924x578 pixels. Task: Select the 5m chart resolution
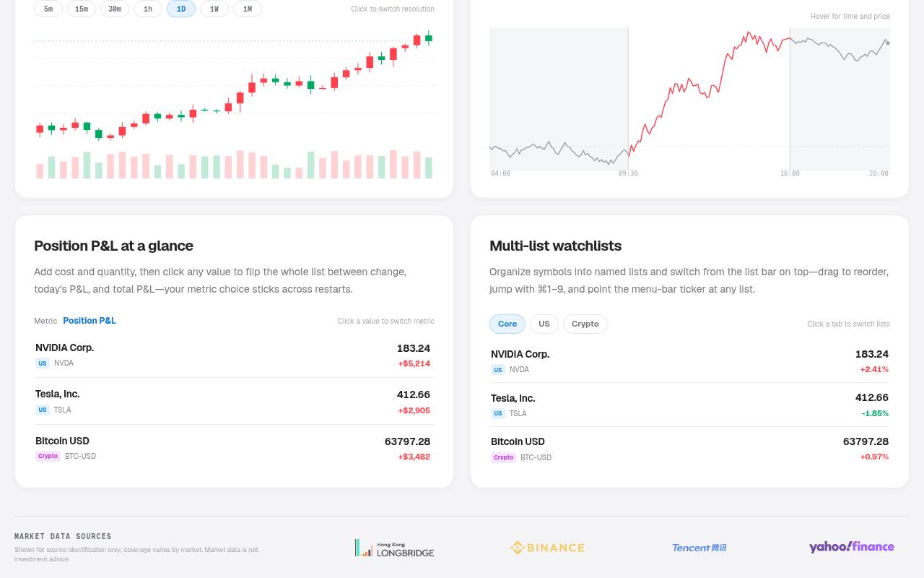point(48,9)
